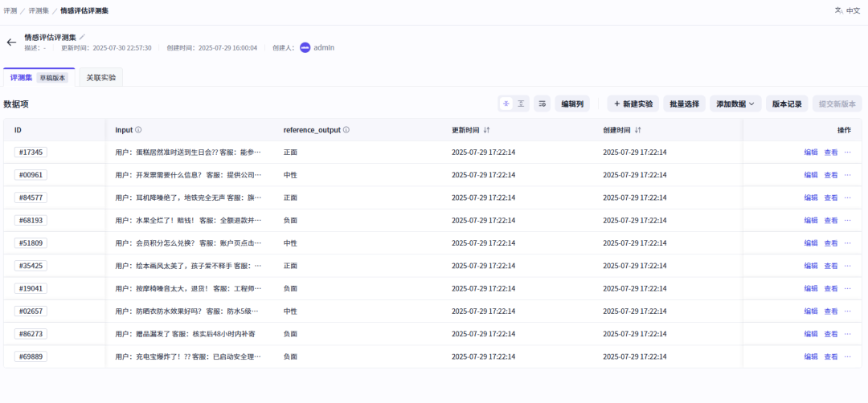The width and height of the screenshot is (868, 403).
Task: Click 查看 for row #17345
Action: point(831,153)
